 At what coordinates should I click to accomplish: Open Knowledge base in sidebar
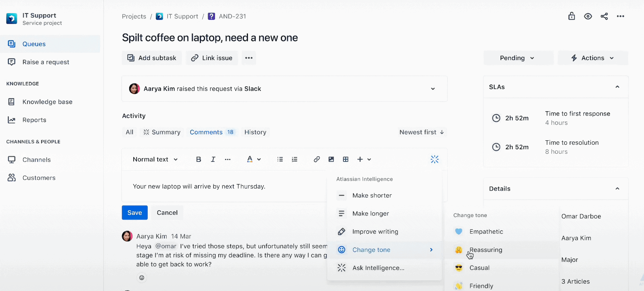point(50,102)
